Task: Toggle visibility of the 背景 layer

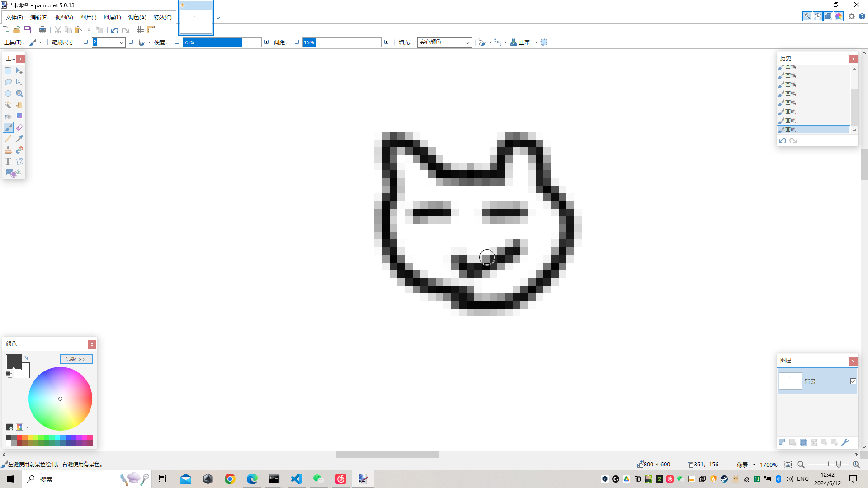Action: click(853, 381)
